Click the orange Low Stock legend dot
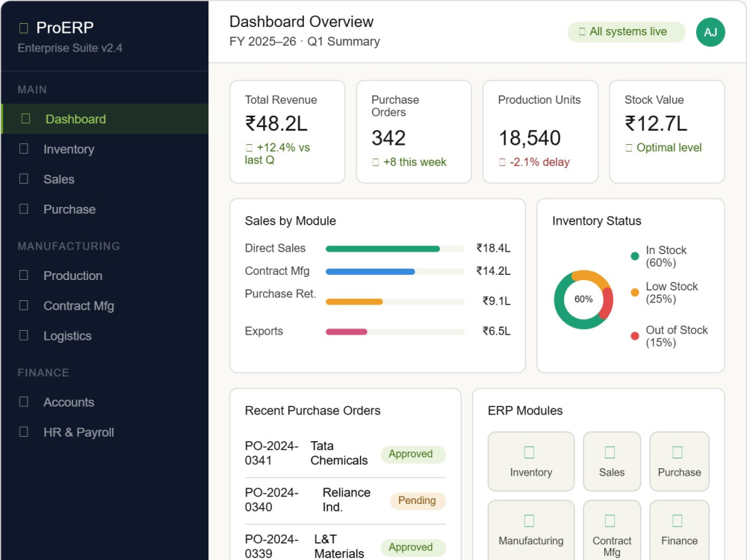Viewport: 747px width, 560px height. [x=634, y=293]
